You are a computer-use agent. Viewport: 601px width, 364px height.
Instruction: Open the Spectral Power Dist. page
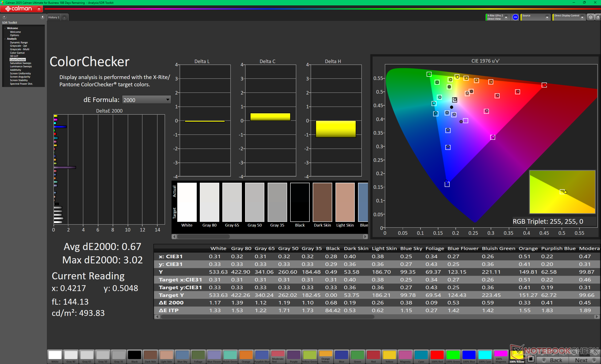click(x=21, y=84)
